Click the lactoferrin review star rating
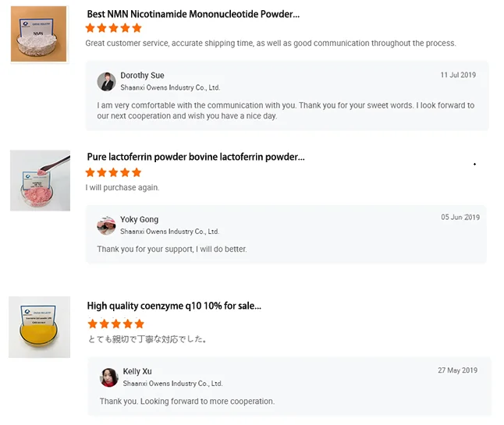 click(x=113, y=172)
